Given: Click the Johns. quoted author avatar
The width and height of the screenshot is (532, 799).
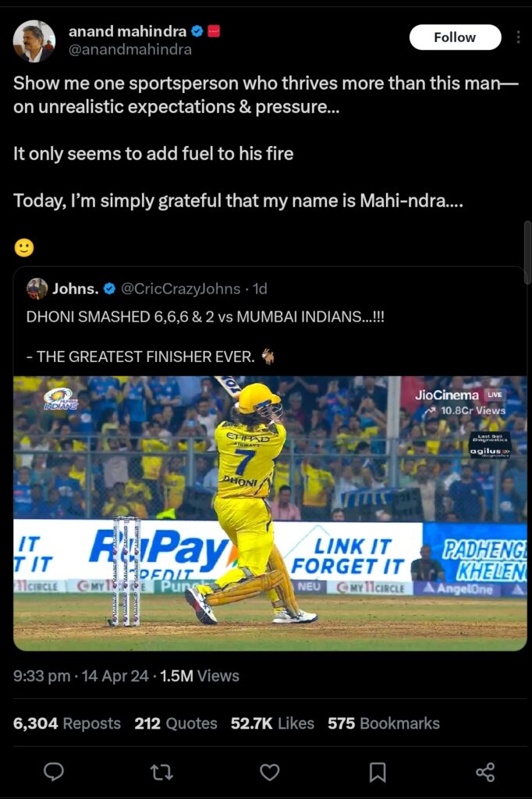Looking at the screenshot, I should 37,289.
